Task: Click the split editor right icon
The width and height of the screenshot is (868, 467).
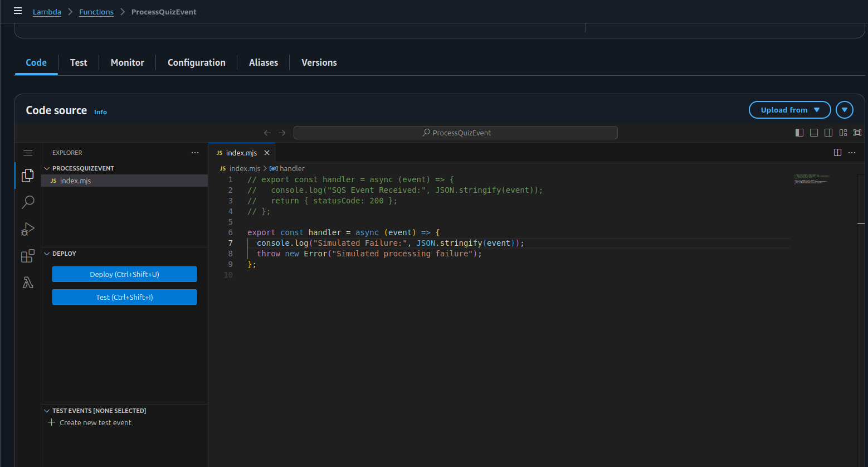Action: 837,153
